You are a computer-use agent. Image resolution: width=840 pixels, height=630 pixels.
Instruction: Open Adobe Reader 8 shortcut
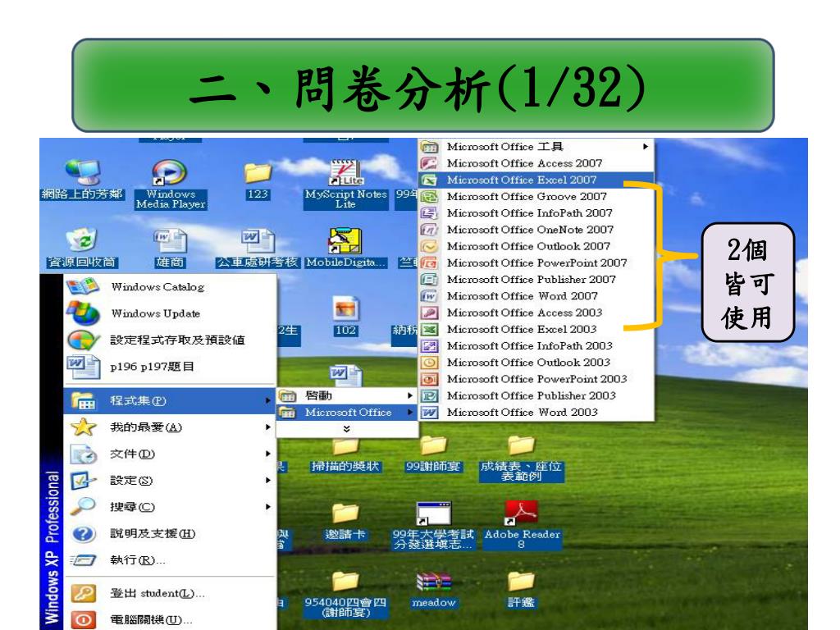coord(522,524)
